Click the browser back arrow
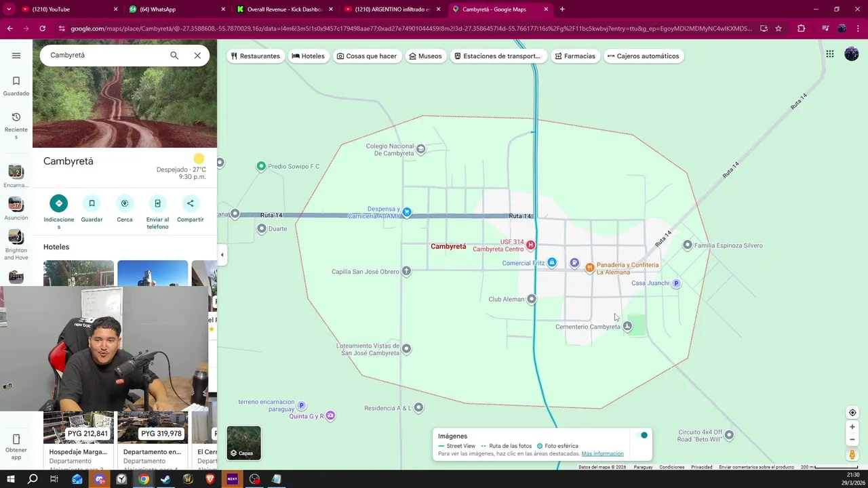The width and height of the screenshot is (868, 488). (x=9, y=28)
